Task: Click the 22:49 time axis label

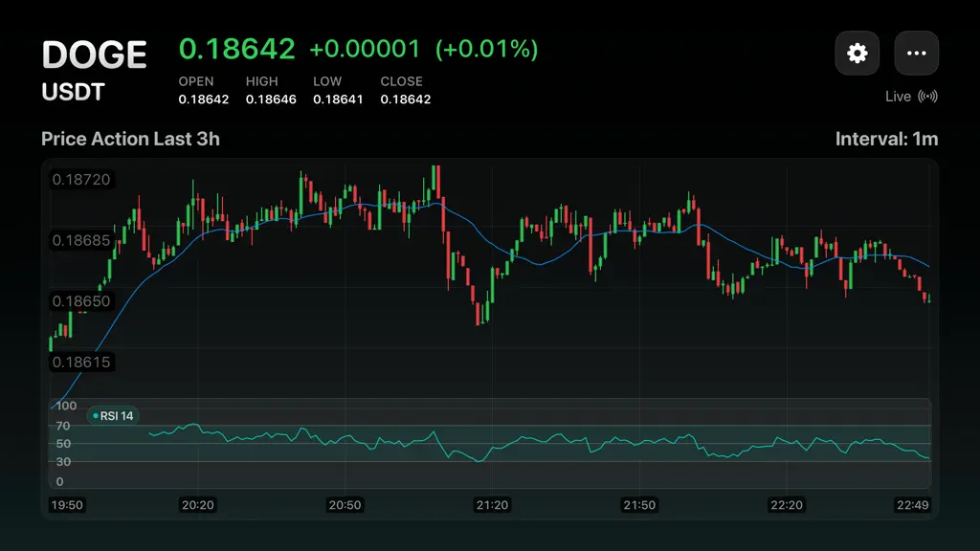Action: point(912,505)
